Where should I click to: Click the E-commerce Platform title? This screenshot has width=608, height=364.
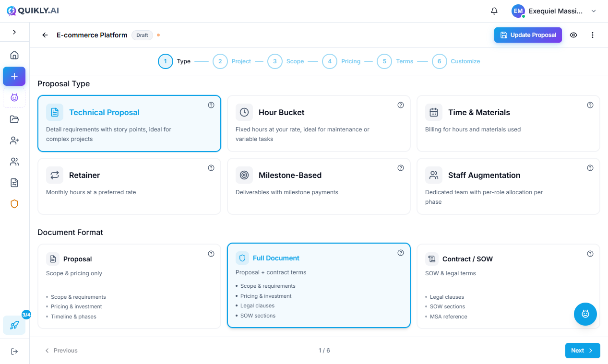pyautogui.click(x=92, y=35)
